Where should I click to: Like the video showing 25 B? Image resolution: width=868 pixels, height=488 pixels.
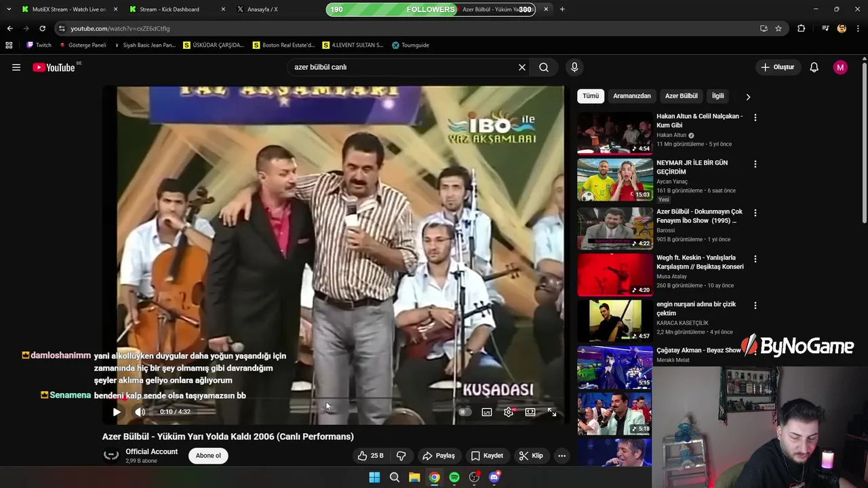click(x=370, y=455)
